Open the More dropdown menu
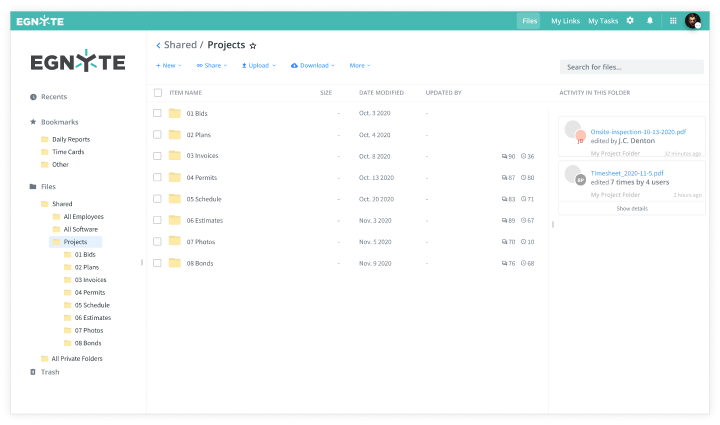Viewport: 720px width, 425px height. pyautogui.click(x=359, y=66)
